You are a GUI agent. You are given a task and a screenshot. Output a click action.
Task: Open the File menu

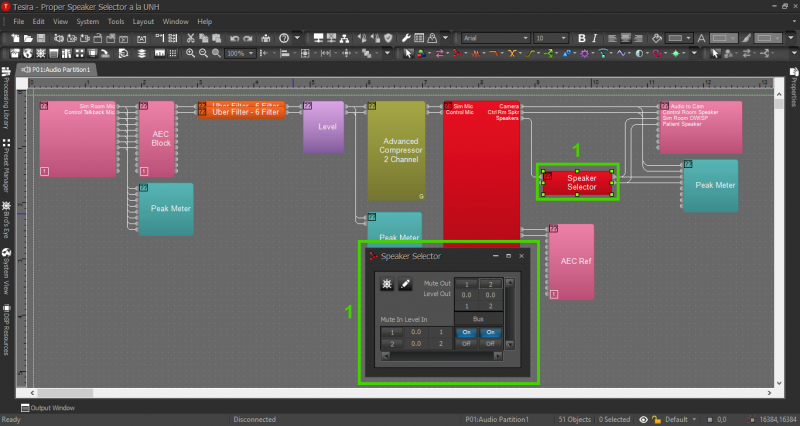19,21
